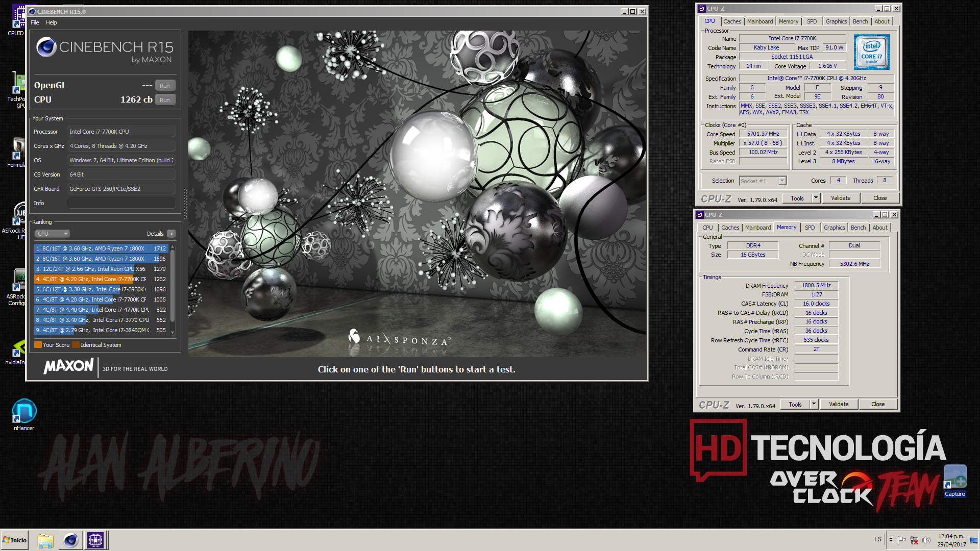Image resolution: width=980 pixels, height=551 pixels.
Task: Expand Tools dropdown arrow in top CPU-Z
Action: 816,198
